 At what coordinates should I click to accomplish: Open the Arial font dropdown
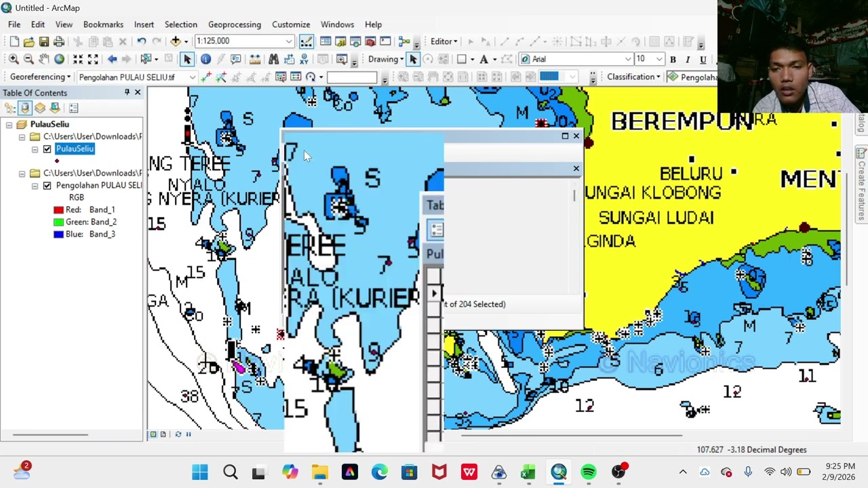pos(629,59)
